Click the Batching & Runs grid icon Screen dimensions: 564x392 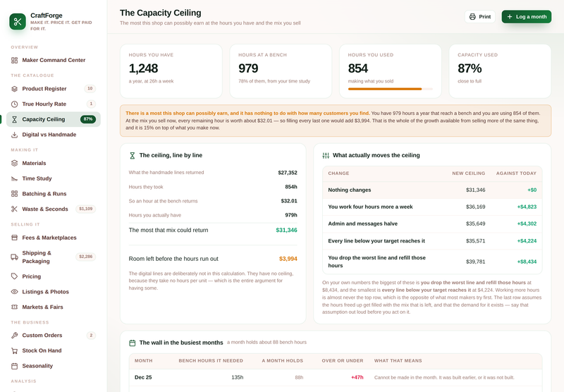pyautogui.click(x=14, y=194)
